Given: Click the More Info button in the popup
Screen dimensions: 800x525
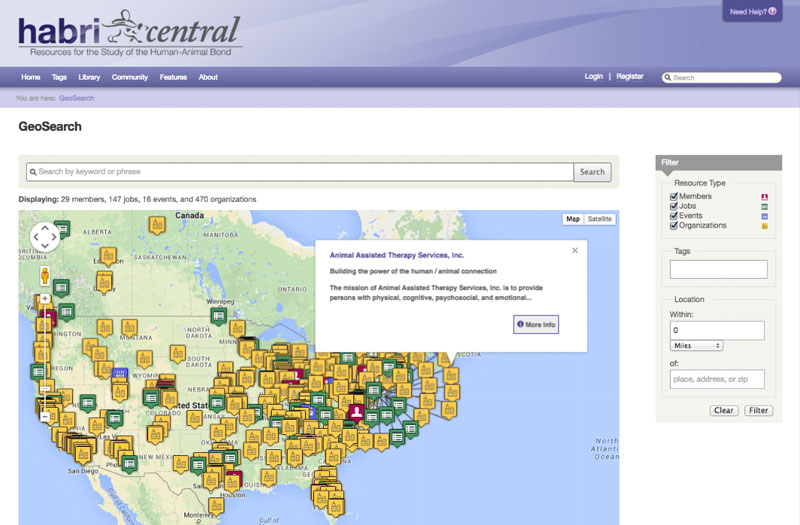Looking at the screenshot, I should [x=536, y=324].
